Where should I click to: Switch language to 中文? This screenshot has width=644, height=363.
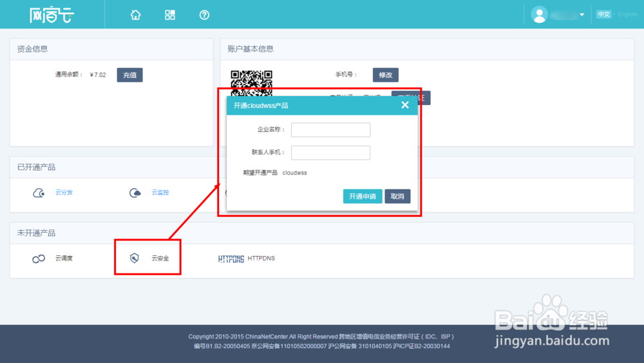tap(604, 14)
